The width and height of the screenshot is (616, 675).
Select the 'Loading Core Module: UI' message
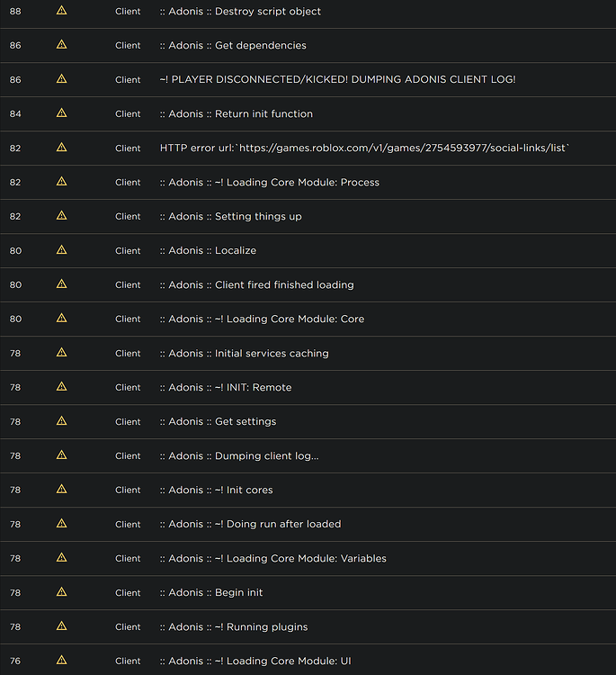point(255,661)
